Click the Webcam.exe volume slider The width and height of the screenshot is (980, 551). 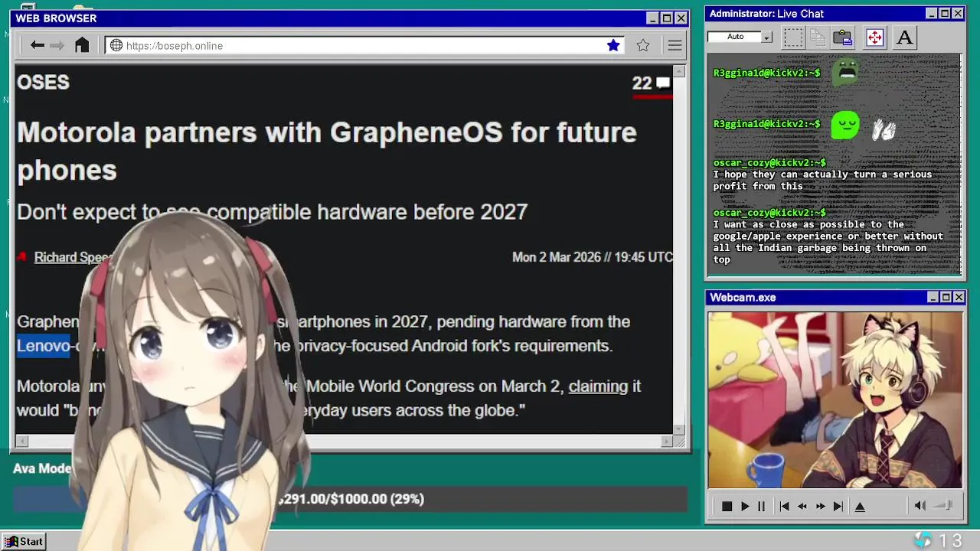[x=944, y=505]
